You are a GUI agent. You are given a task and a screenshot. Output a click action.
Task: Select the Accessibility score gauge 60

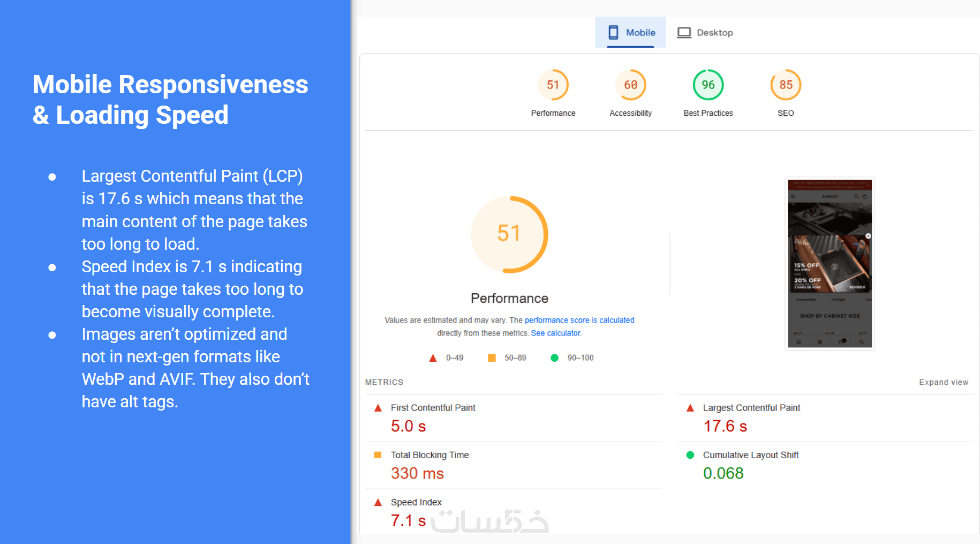pos(631,85)
